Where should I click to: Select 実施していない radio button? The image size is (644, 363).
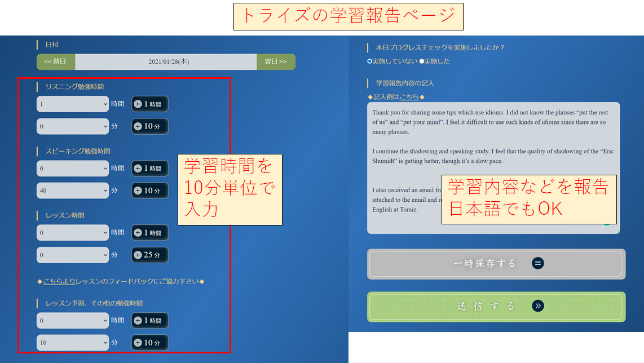tap(369, 61)
